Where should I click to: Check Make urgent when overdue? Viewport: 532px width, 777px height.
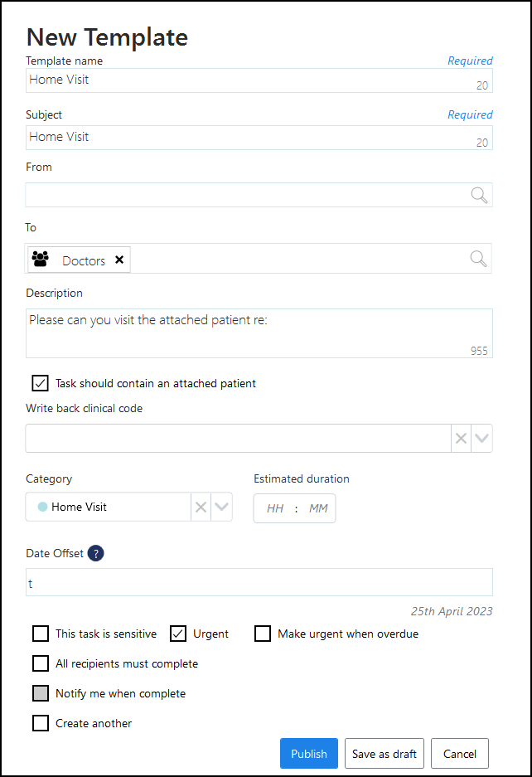pos(263,634)
